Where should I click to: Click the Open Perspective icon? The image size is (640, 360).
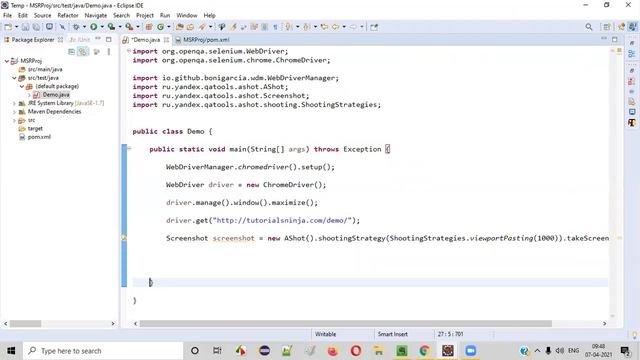coord(607,27)
